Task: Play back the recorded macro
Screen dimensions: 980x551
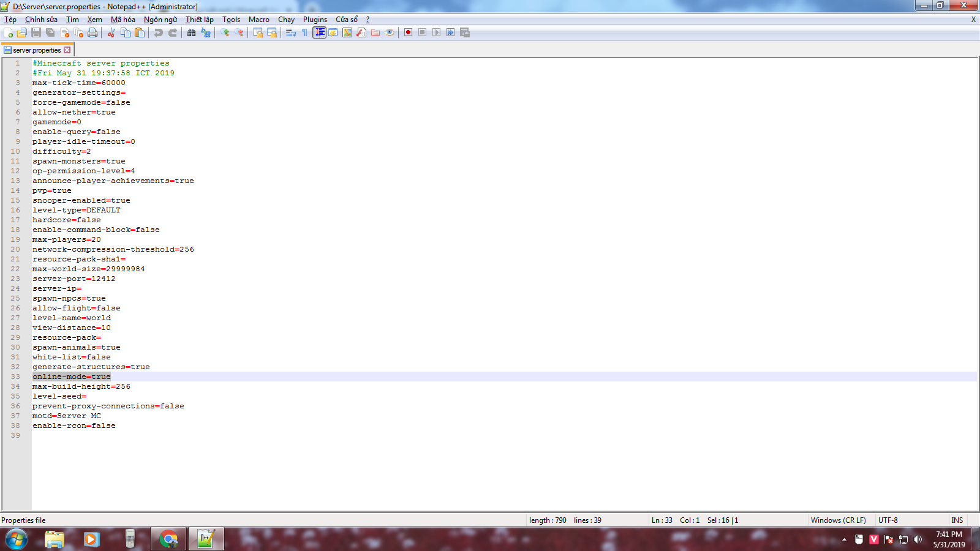Action: coord(437,32)
